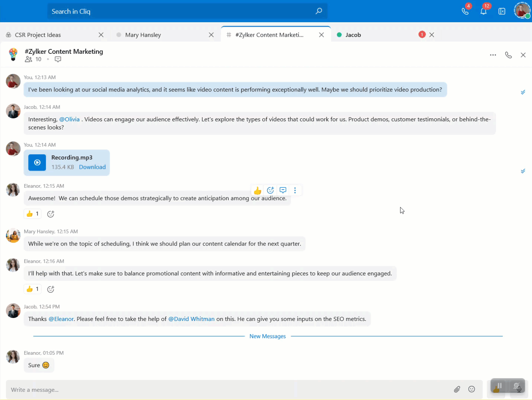Open the calls icon with badge 4

click(x=465, y=11)
